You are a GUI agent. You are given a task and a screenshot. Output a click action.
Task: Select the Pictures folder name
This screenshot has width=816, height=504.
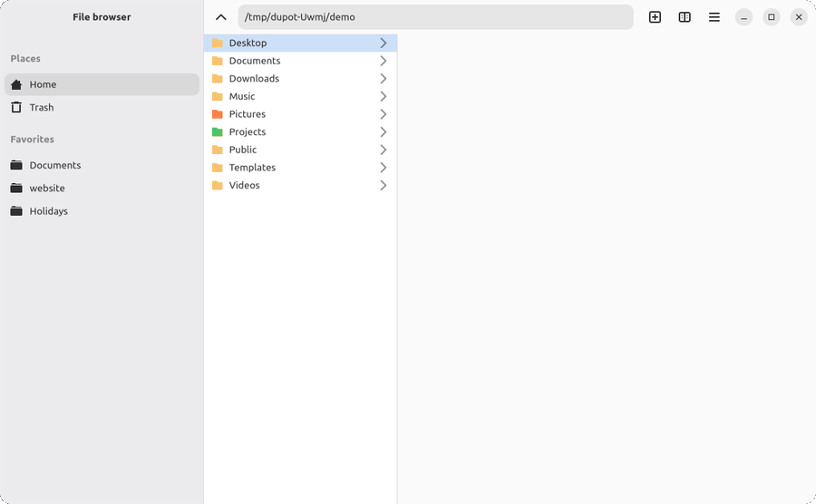[248, 114]
